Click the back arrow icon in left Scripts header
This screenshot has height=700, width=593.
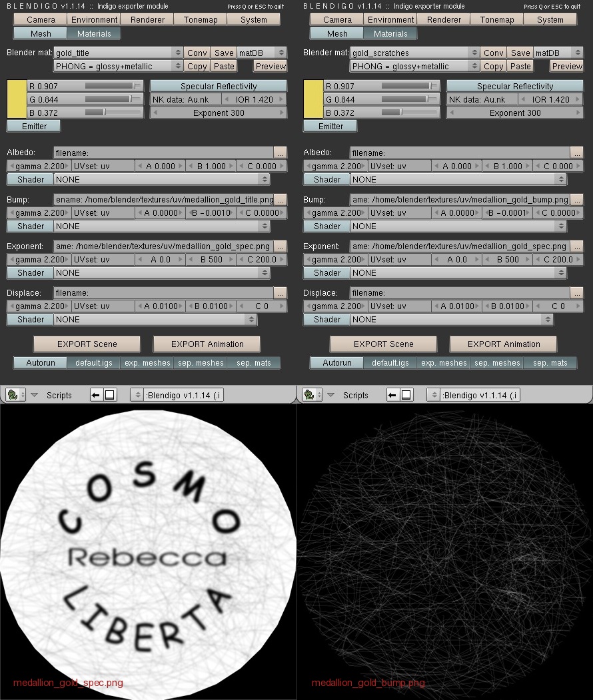point(95,395)
